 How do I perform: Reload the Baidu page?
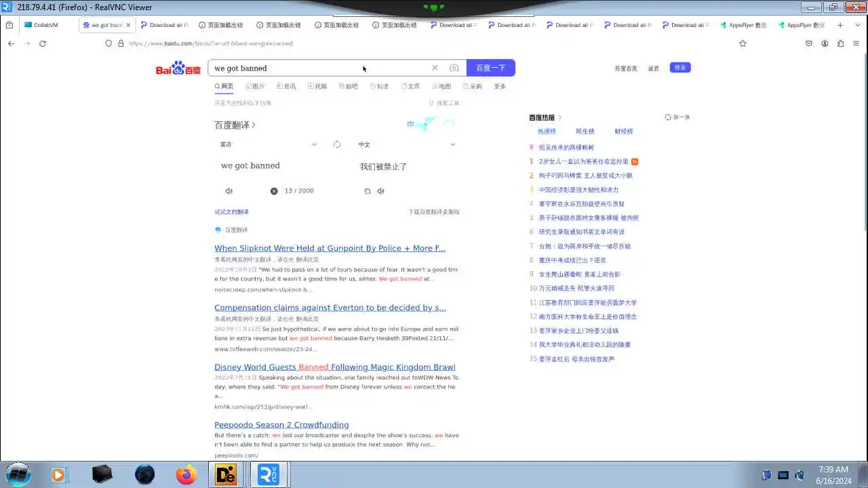[43, 43]
